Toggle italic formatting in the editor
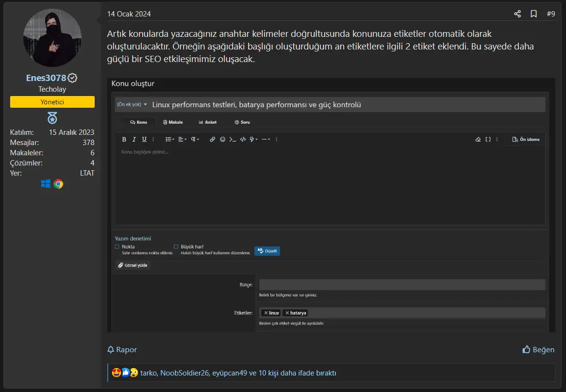 click(134, 139)
